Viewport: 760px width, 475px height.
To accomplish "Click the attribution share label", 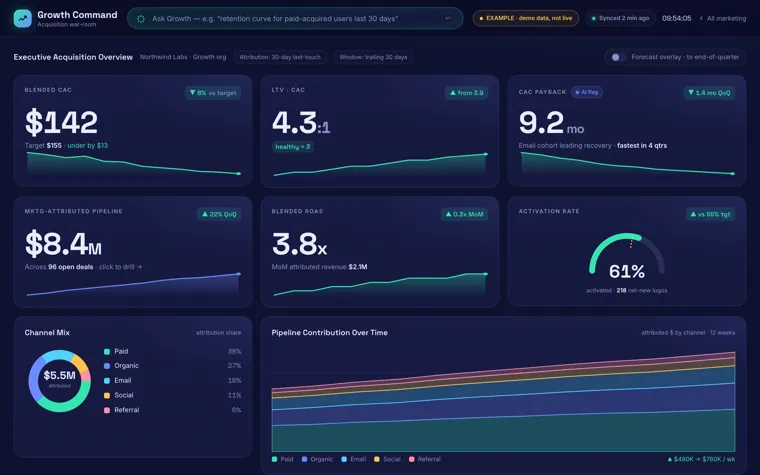I will point(219,332).
